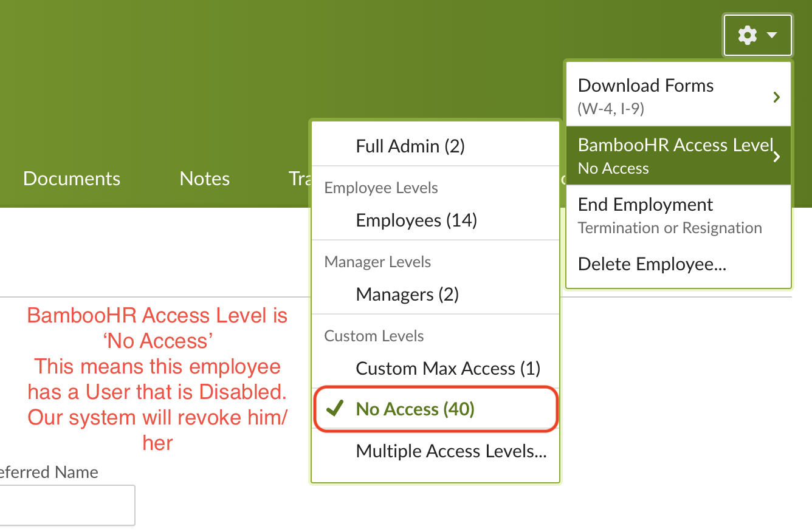Image resolution: width=812 pixels, height=532 pixels.
Task: Choose End Employment menu option
Action: [x=678, y=216]
